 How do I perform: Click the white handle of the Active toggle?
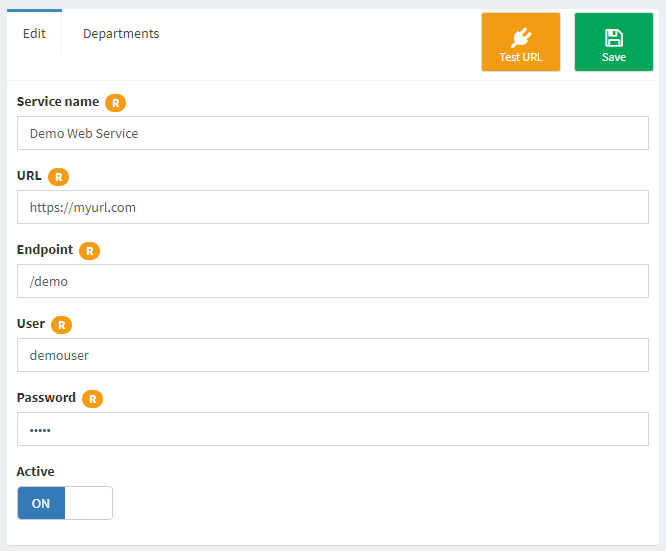point(88,503)
